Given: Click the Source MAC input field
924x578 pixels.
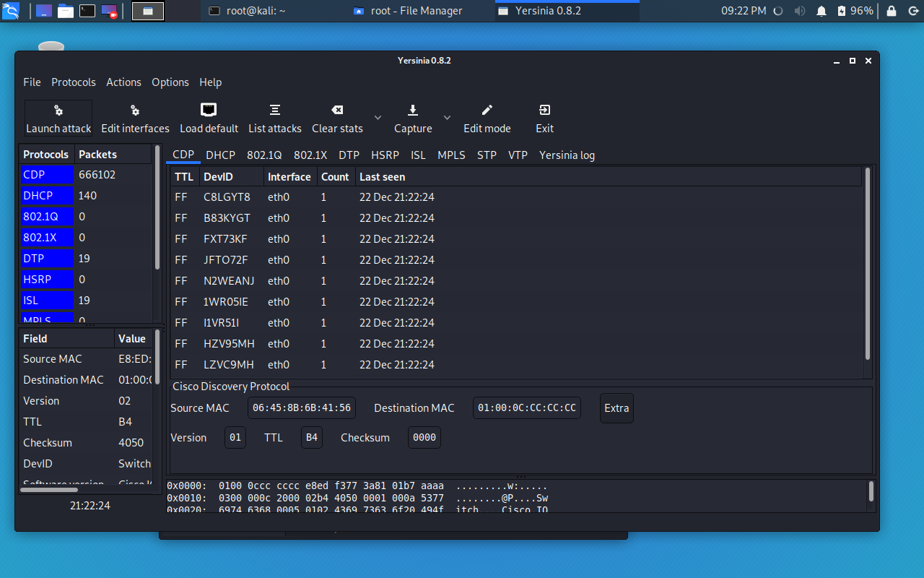Looking at the screenshot, I should (x=302, y=408).
